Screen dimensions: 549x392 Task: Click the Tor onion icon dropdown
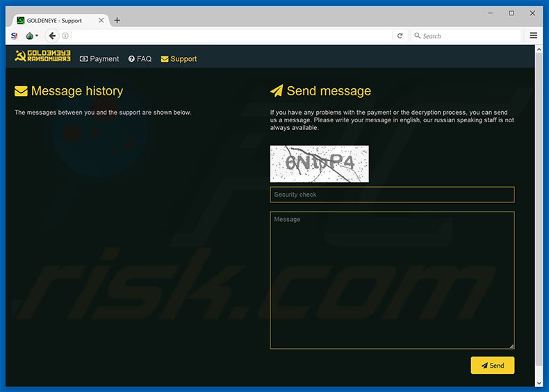pyautogui.click(x=32, y=35)
